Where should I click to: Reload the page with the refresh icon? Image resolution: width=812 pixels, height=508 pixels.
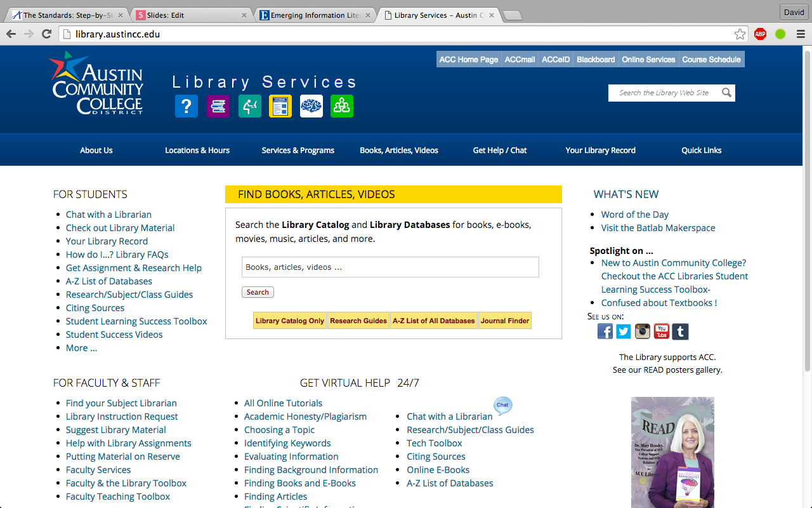pos(46,34)
